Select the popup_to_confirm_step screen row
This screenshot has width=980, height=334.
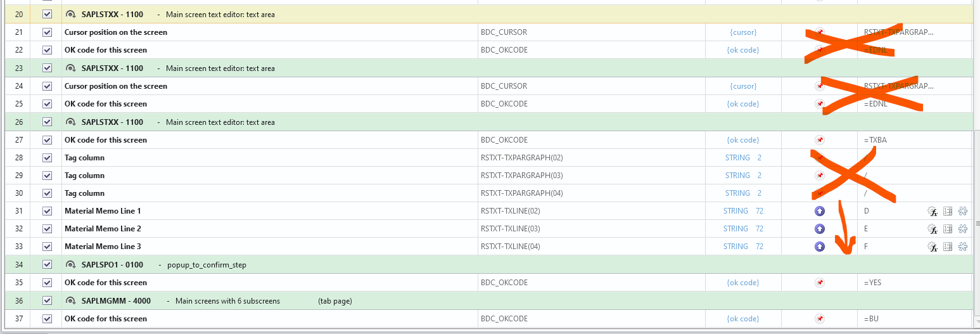point(488,264)
